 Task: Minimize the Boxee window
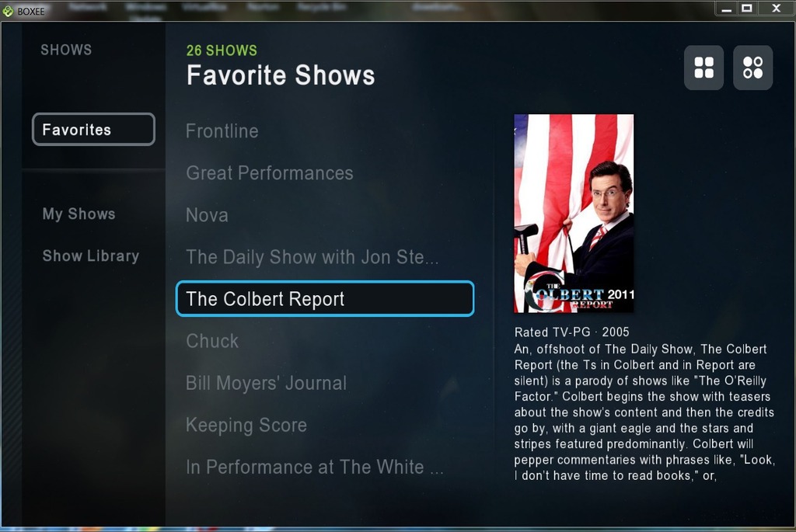coord(727,9)
